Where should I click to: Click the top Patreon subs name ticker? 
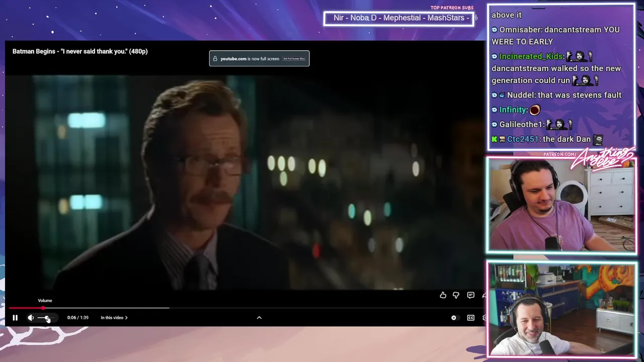(399, 18)
